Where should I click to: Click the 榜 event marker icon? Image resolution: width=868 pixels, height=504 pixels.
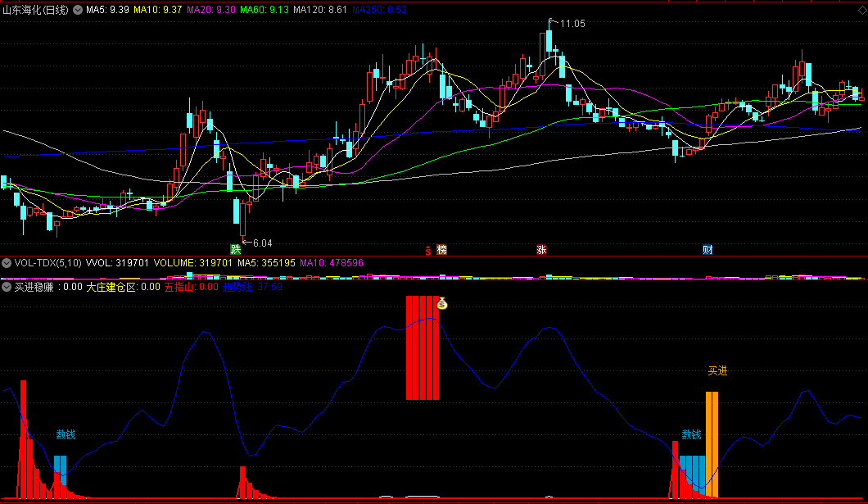[x=441, y=250]
